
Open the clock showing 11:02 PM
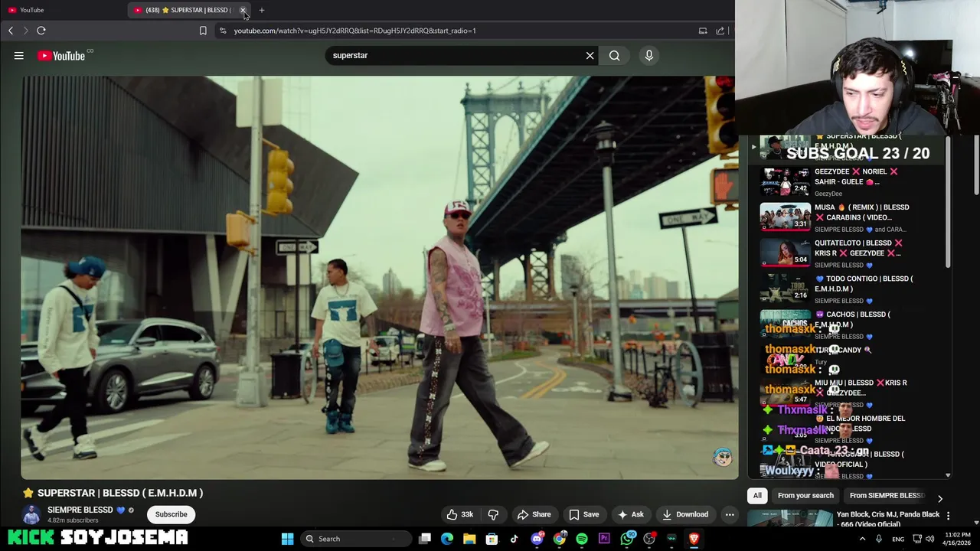[956, 539]
